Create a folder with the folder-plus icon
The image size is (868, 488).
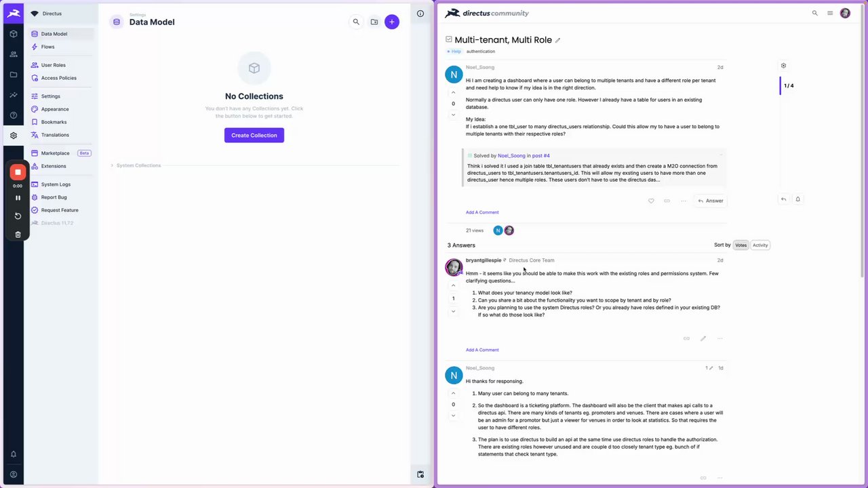tap(374, 22)
